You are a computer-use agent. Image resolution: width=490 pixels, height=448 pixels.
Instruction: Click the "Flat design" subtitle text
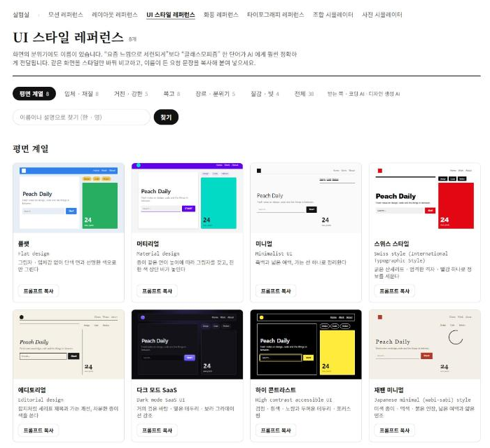tap(34, 253)
